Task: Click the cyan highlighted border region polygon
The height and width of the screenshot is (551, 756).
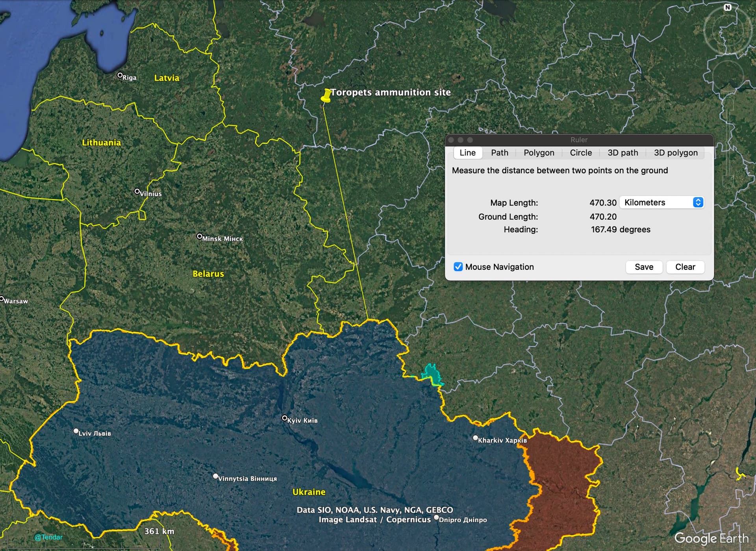Action: coord(432,374)
